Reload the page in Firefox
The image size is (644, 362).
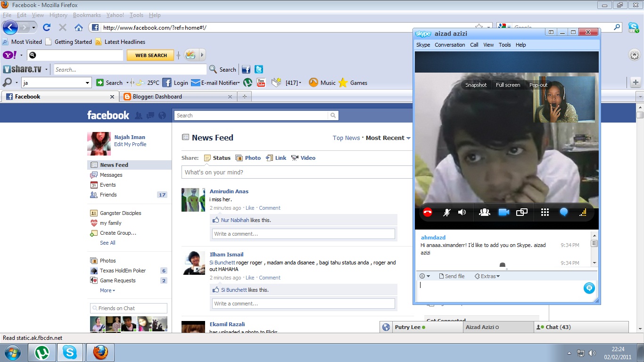pyautogui.click(x=46, y=27)
